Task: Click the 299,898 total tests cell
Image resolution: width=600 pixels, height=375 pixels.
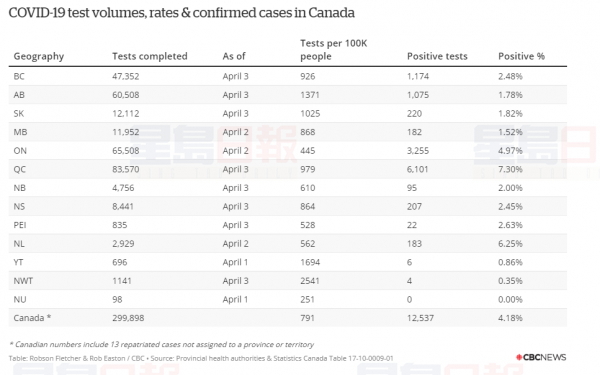Action: point(128,318)
